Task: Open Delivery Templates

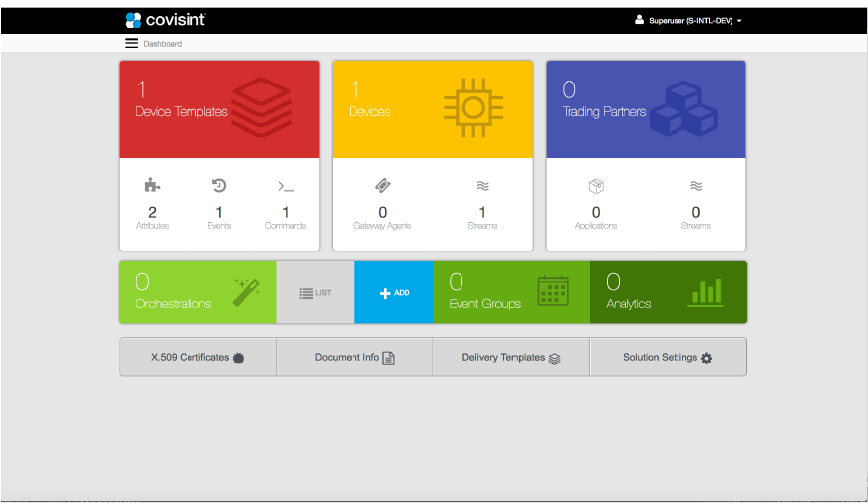Action: [511, 358]
